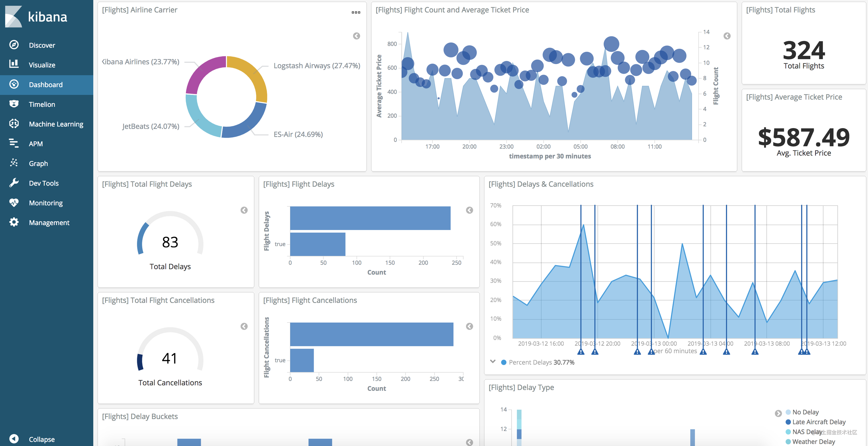
Task: Click the true bar in Flight Cancellations
Action: (302, 360)
